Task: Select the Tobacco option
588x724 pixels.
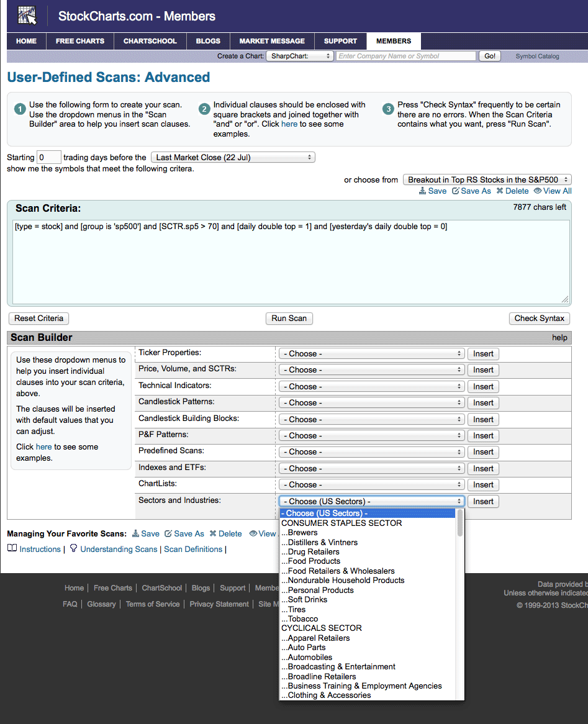Action: (299, 618)
